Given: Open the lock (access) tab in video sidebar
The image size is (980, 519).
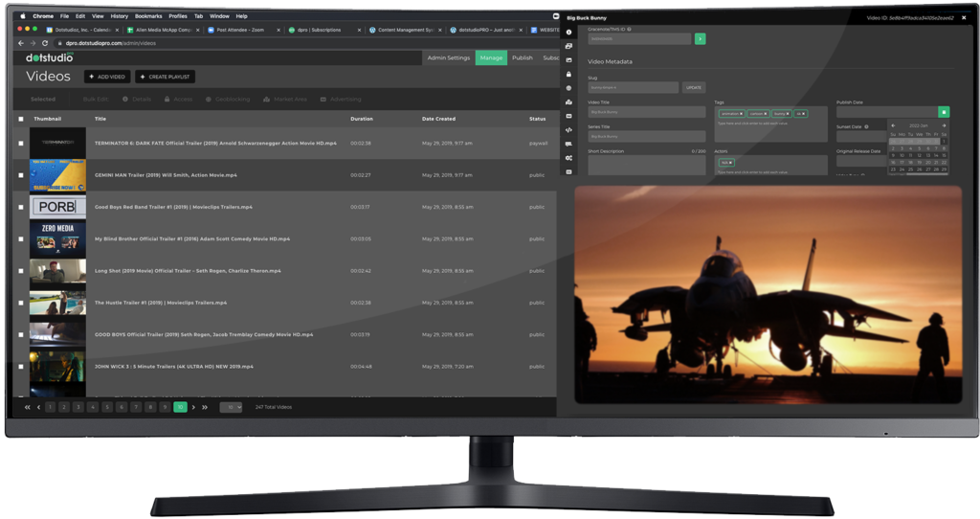Looking at the screenshot, I should tap(569, 74).
